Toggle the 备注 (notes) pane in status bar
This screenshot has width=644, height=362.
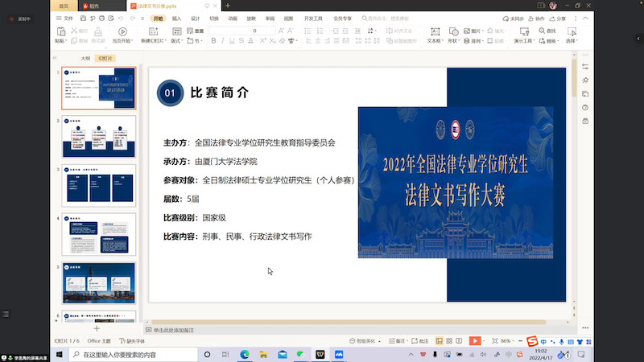(x=397, y=341)
